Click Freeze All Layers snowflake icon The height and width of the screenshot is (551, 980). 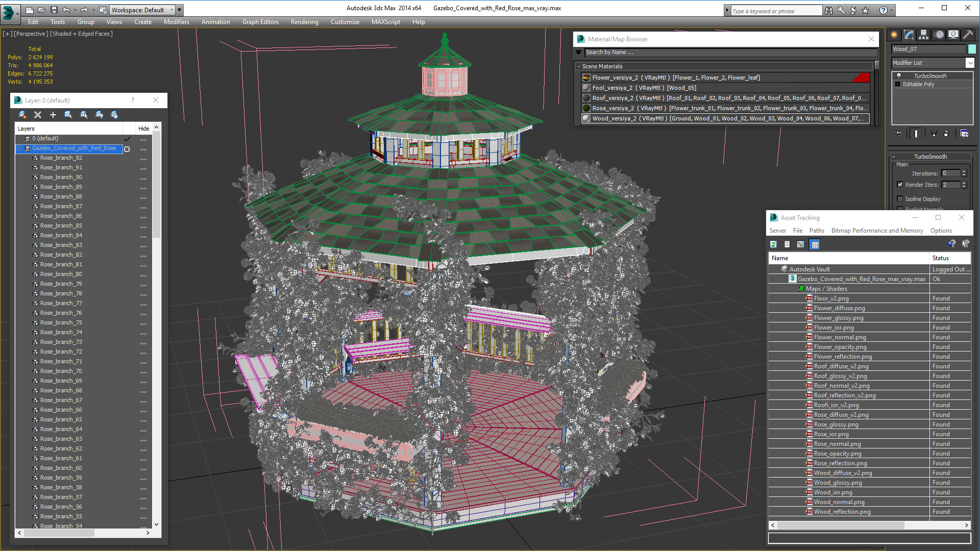pos(114,115)
